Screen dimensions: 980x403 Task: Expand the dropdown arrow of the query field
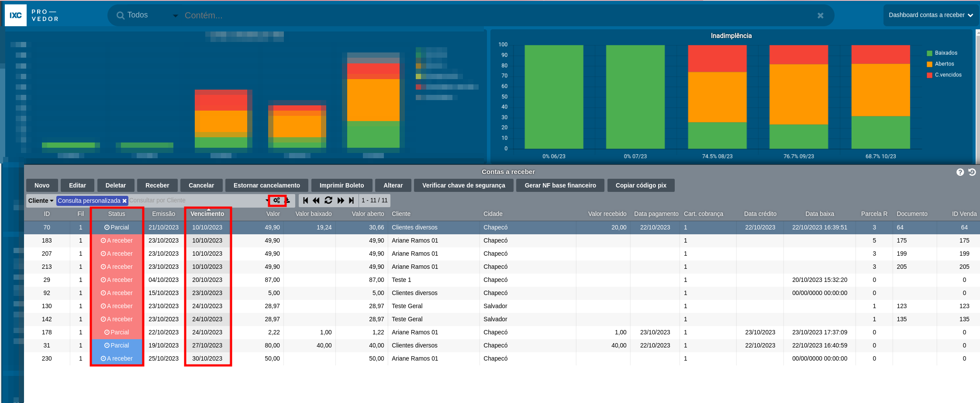pos(267,201)
